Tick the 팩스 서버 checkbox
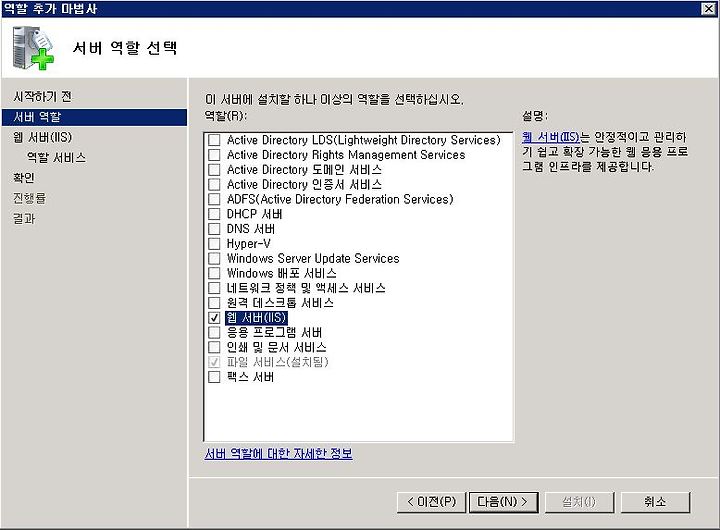Viewport: 720px width, 530px height. coord(214,377)
